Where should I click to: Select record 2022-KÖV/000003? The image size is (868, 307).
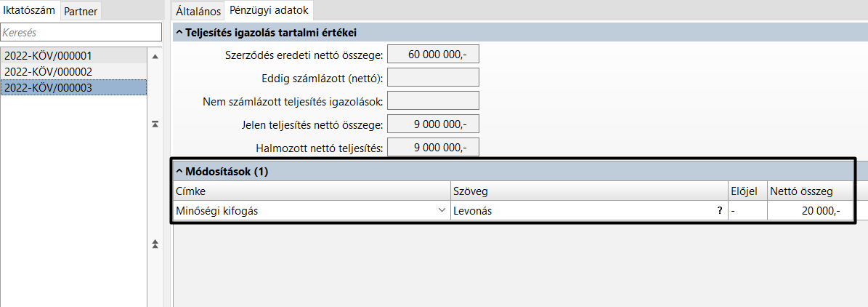tap(49, 87)
